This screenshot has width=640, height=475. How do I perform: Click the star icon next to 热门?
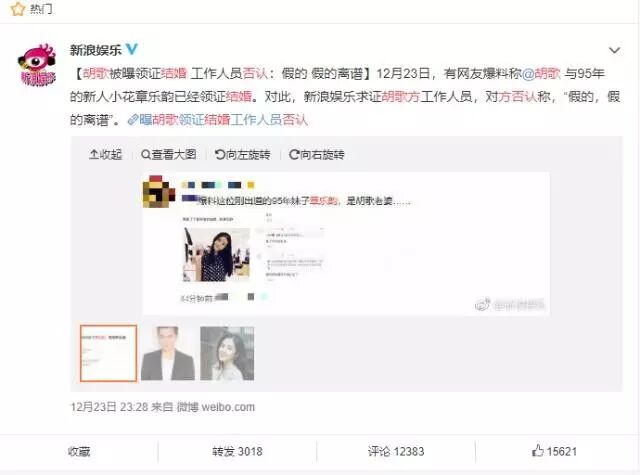click(x=18, y=9)
